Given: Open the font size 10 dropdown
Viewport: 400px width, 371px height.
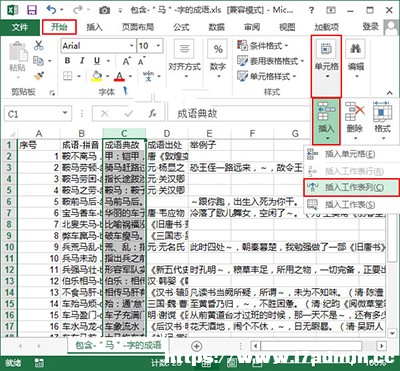Looking at the screenshot, I should pyautogui.click(x=159, y=46).
